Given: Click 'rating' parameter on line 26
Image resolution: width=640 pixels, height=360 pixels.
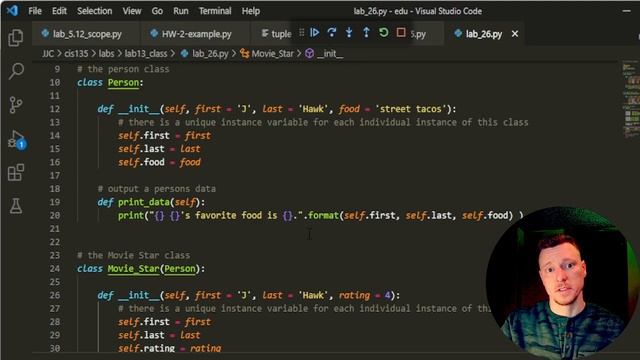Looking at the screenshot, I should click(354, 295).
